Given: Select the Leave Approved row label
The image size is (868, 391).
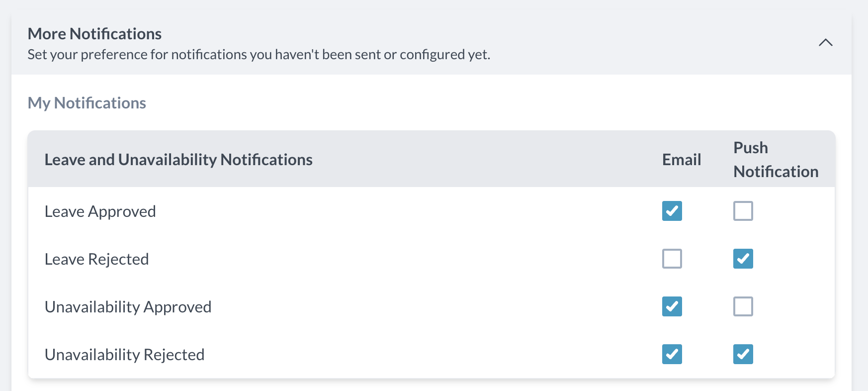Looking at the screenshot, I should tap(100, 211).
